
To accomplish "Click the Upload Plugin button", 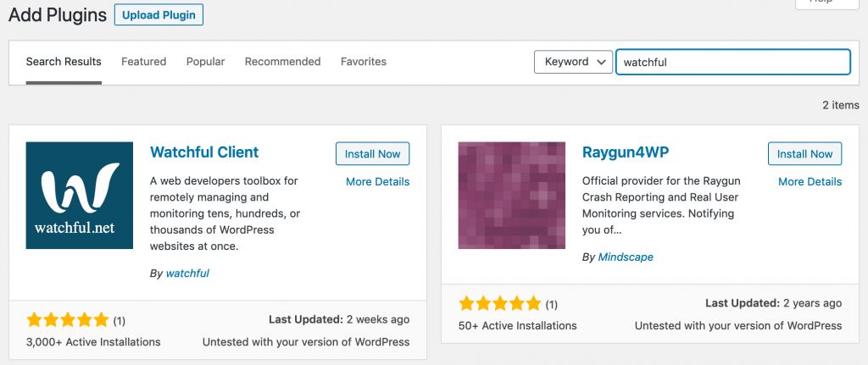I will [159, 15].
